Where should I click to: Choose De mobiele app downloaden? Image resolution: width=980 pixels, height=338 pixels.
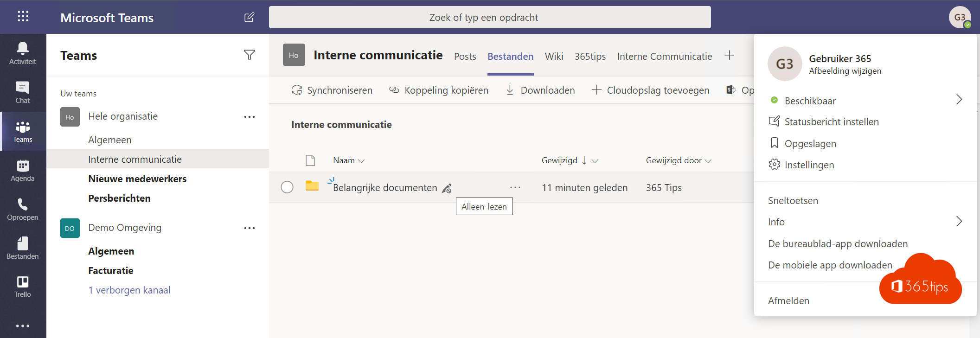pos(830,265)
